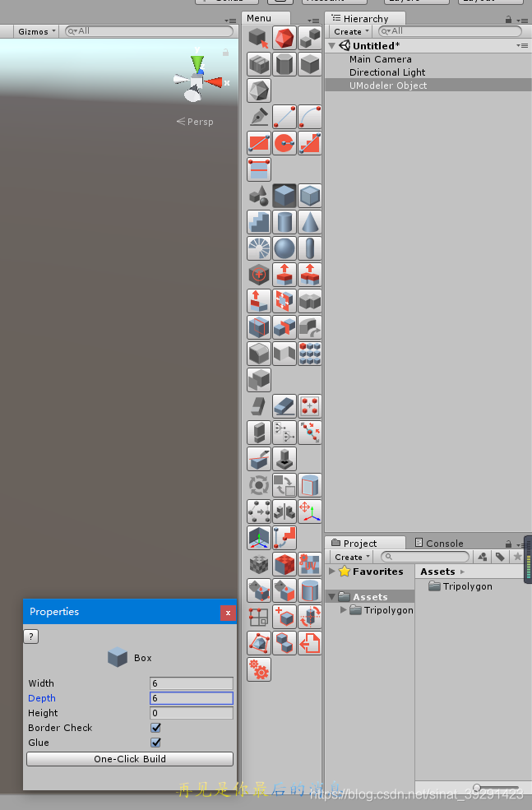
Task: Open the Hierarchy panel options menu
Action: click(x=523, y=20)
